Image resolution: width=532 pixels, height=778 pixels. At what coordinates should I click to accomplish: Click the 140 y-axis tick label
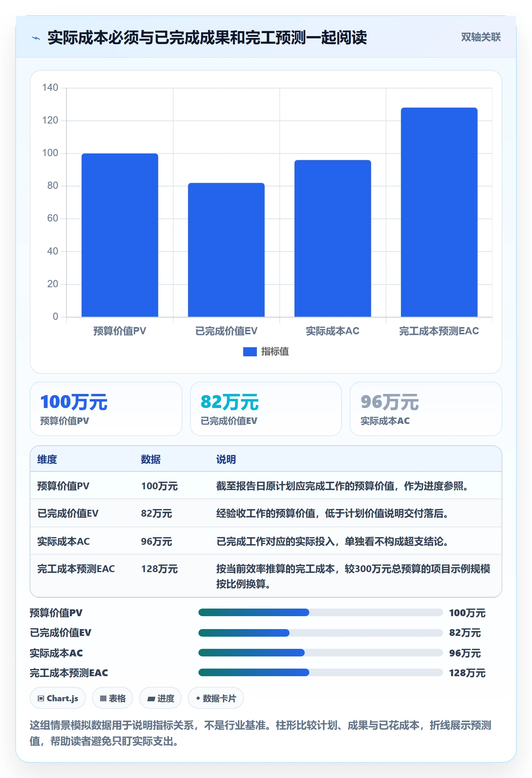[x=50, y=87]
